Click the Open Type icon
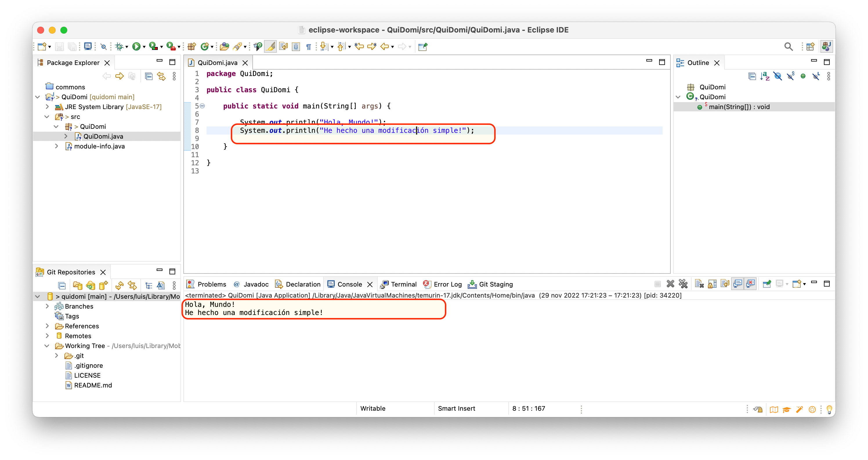The image size is (868, 460). click(x=225, y=46)
